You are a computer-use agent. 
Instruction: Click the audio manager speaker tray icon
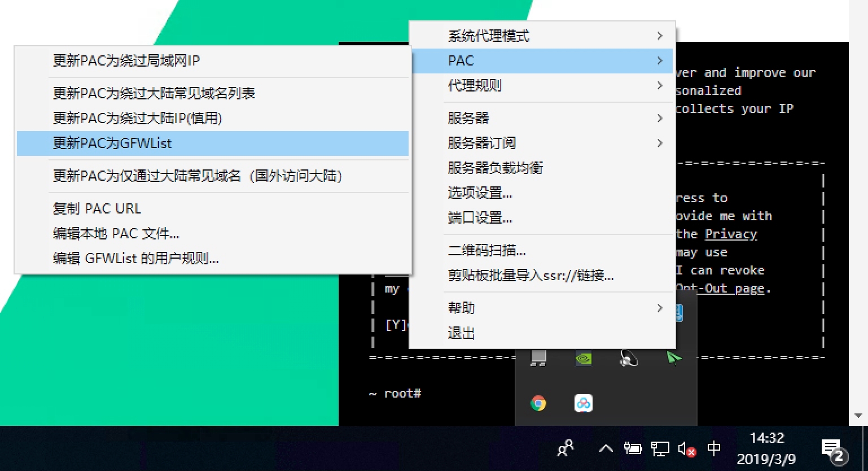tap(629, 358)
